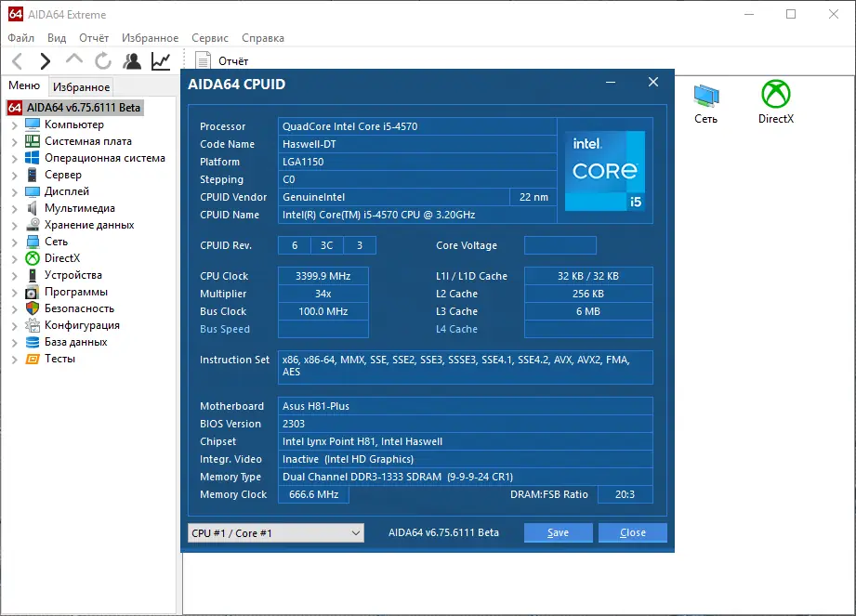Click the L3 Cache 6 MB value
Viewport: 856px width, 616px height.
[588, 311]
